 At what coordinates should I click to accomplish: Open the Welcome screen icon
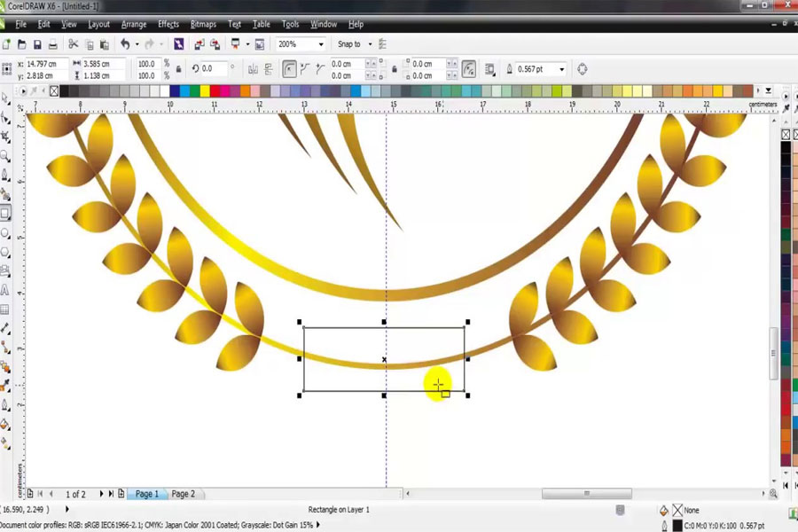tap(260, 44)
